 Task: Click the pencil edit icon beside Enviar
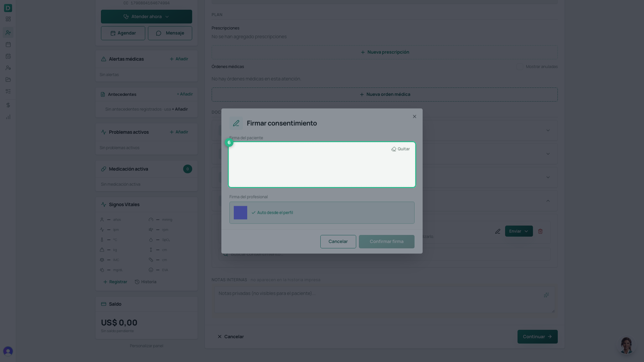pyautogui.click(x=498, y=231)
